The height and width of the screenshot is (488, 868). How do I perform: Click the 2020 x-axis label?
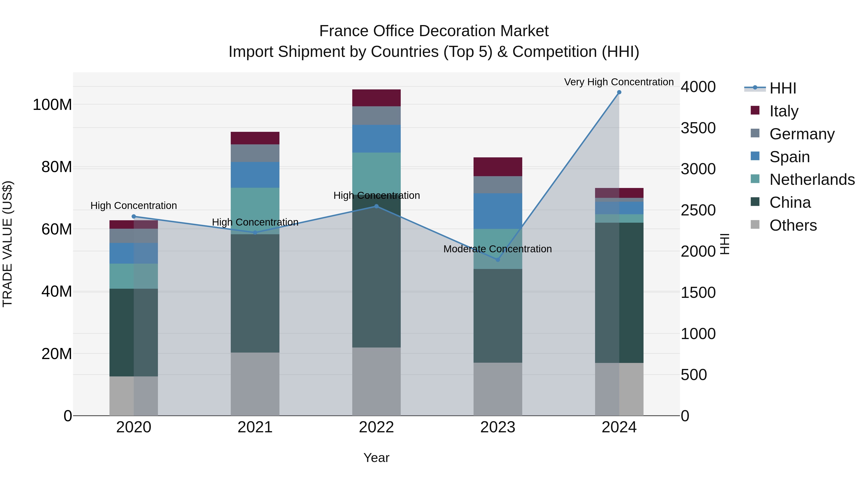click(x=134, y=427)
